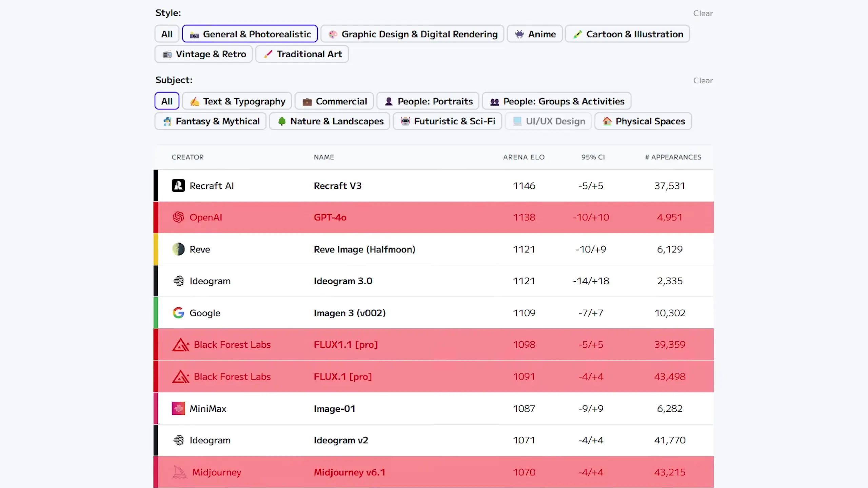This screenshot has height=488, width=868.
Task: Filter by Futuristic & Sci-Fi subject
Action: coord(448,121)
